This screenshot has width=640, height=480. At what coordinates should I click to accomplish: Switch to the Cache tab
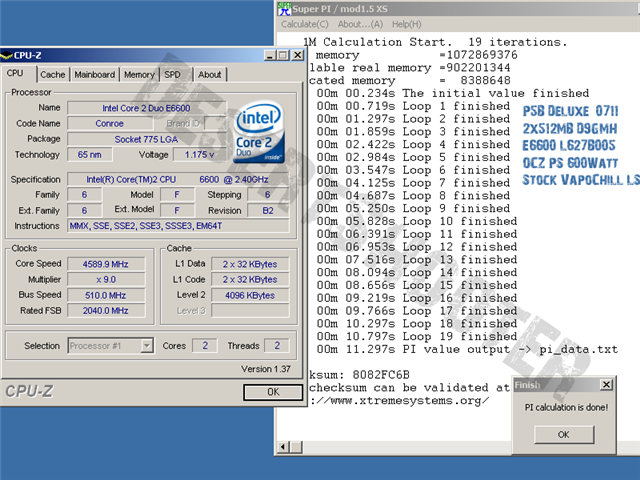[53, 75]
